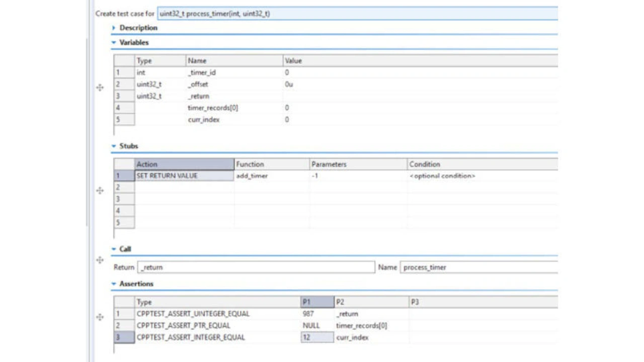Expand the Description section
644x362 pixels.
pyautogui.click(x=114, y=28)
